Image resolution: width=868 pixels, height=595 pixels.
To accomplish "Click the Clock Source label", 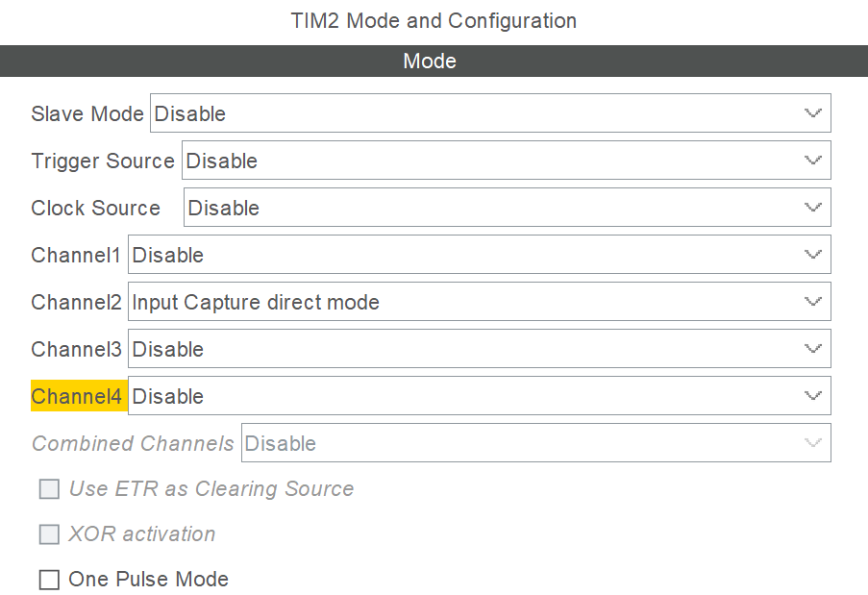I will point(96,209).
